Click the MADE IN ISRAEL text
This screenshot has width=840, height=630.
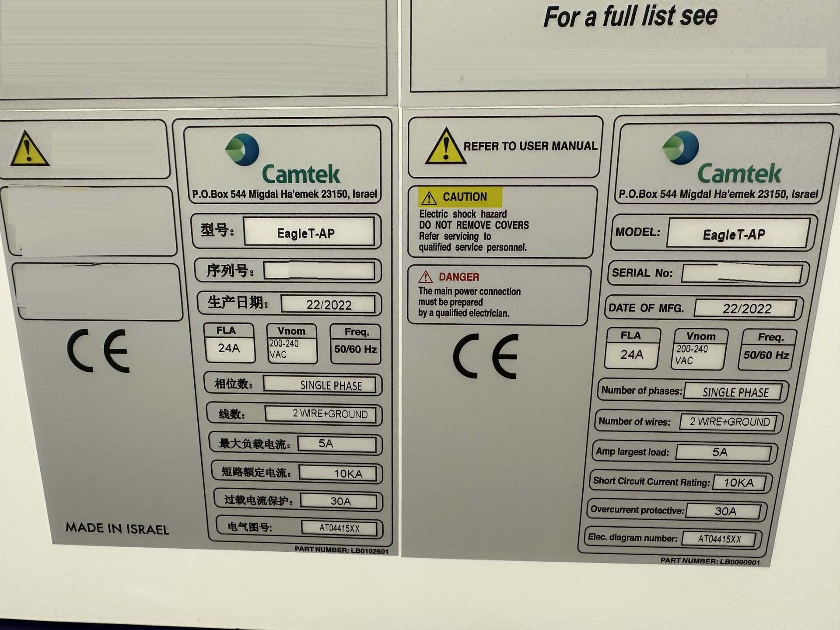click(x=117, y=528)
